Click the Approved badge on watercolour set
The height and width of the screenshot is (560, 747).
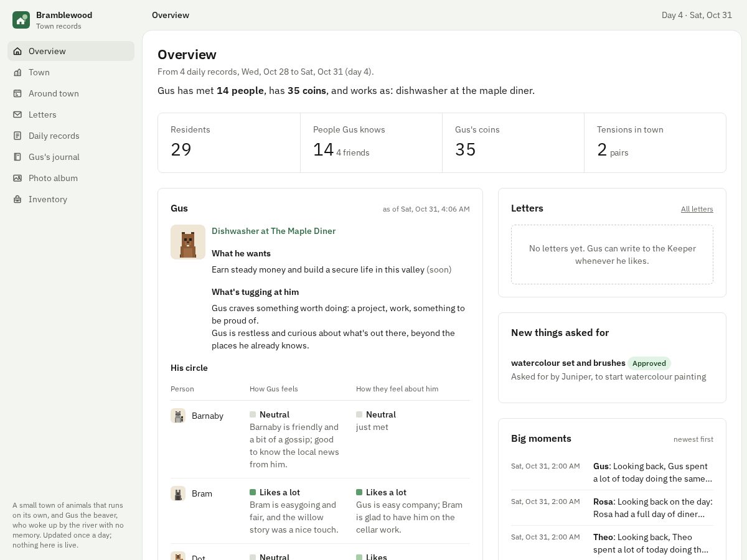[x=649, y=363]
